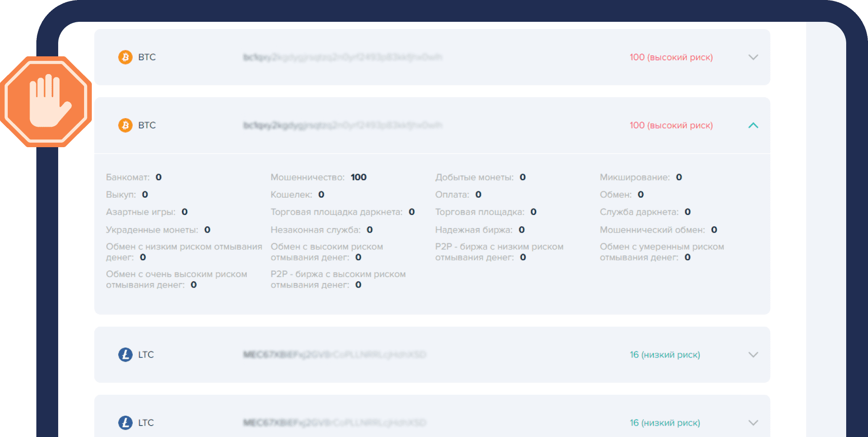The height and width of the screenshot is (437, 868).
Task: Click the low risk score in the bottom LTC row
Action: 664,423
